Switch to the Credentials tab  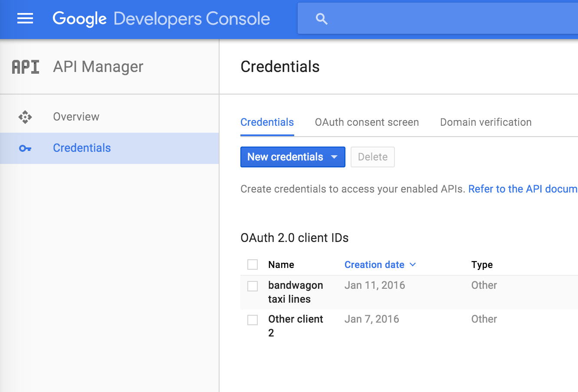coord(267,122)
